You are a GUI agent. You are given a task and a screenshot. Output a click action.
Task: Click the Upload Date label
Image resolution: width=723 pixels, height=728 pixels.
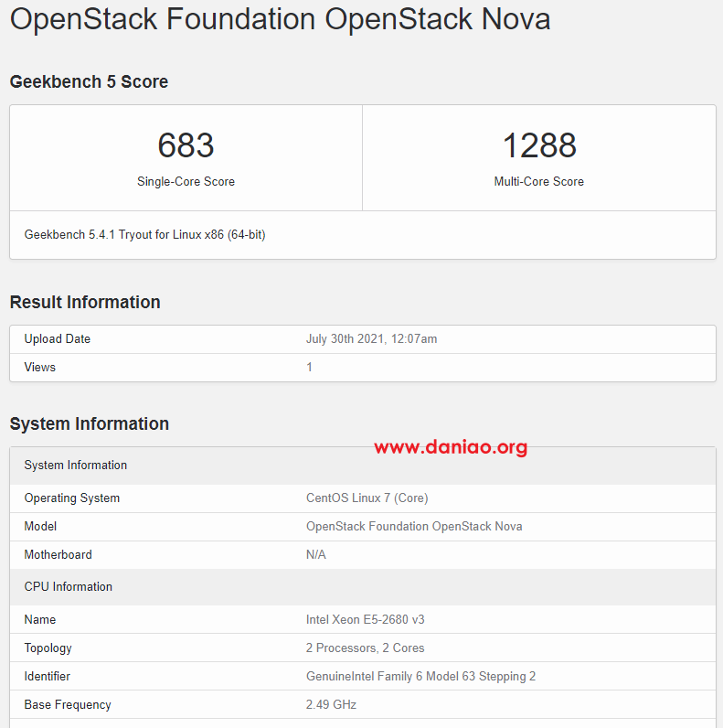pyautogui.click(x=57, y=339)
